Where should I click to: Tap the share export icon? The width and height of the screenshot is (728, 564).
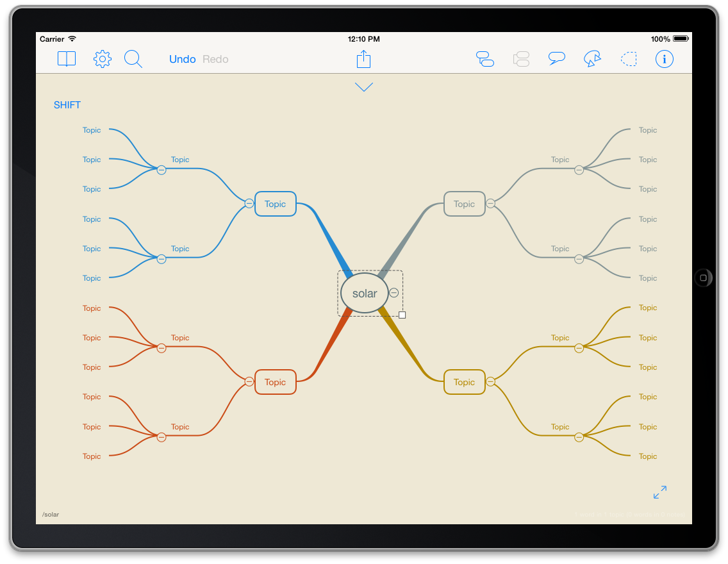[x=363, y=59]
